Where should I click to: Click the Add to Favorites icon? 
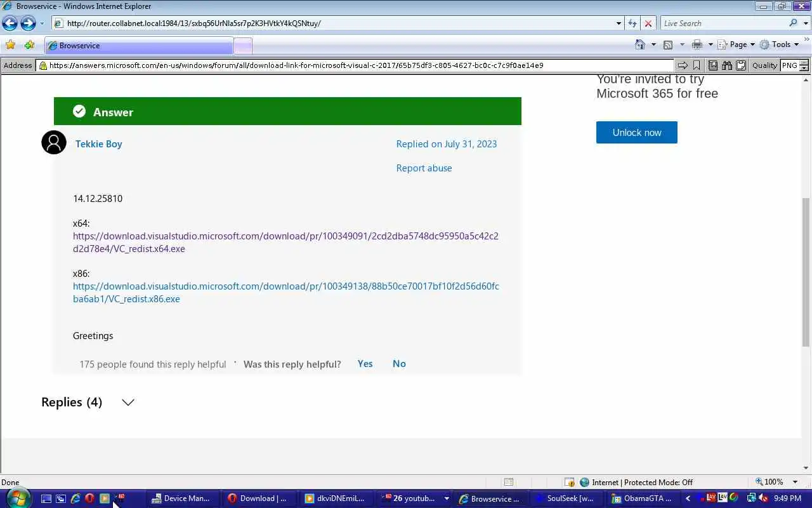click(29, 45)
